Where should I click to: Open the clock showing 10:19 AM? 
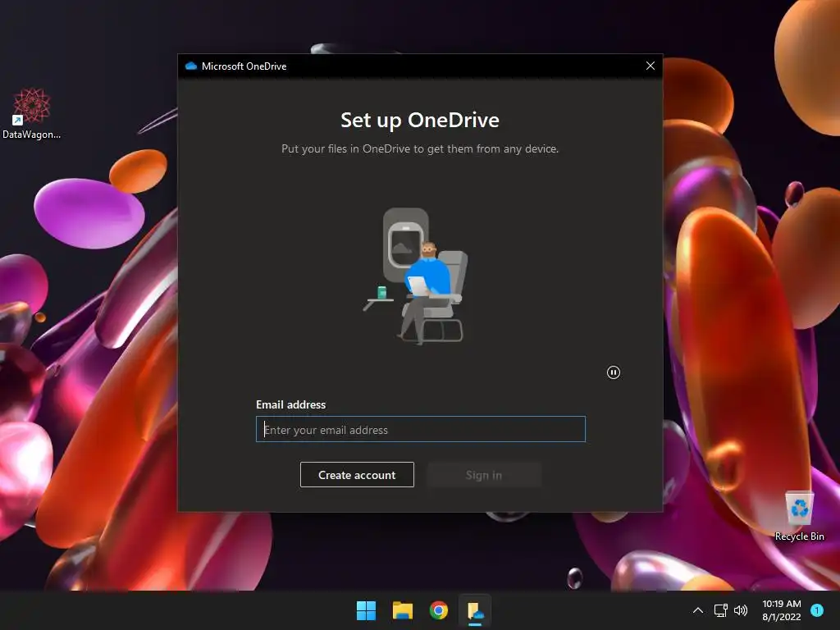(782, 610)
